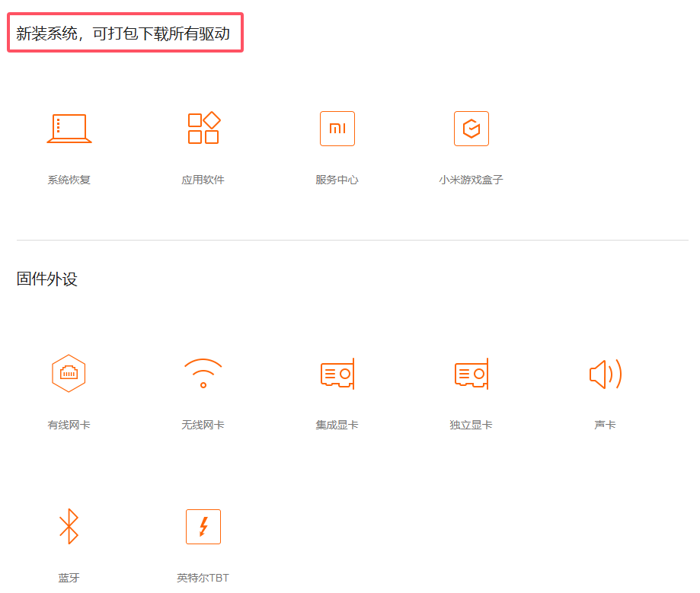Select the MI logo 服务中心 icon
Image resolution: width=700 pixels, height=593 pixels.
(x=337, y=129)
